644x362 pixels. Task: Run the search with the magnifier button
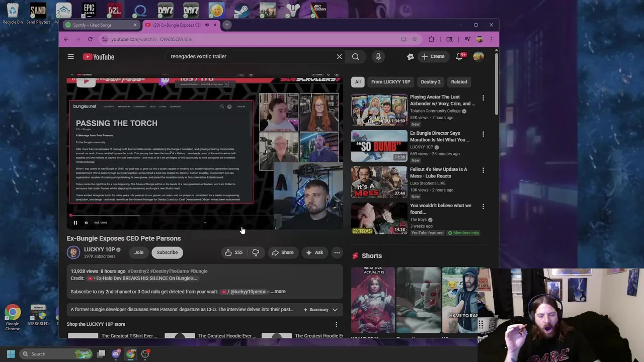(x=356, y=57)
